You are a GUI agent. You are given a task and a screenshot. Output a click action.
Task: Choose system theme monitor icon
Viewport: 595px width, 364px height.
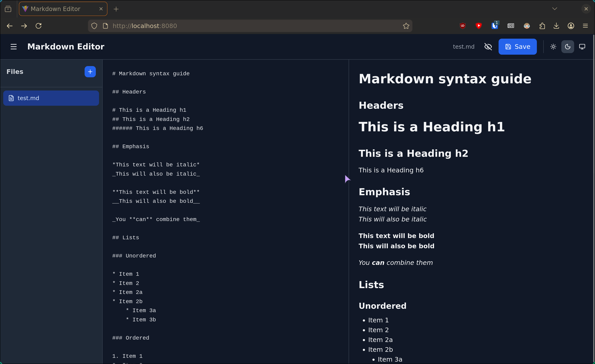(x=582, y=47)
